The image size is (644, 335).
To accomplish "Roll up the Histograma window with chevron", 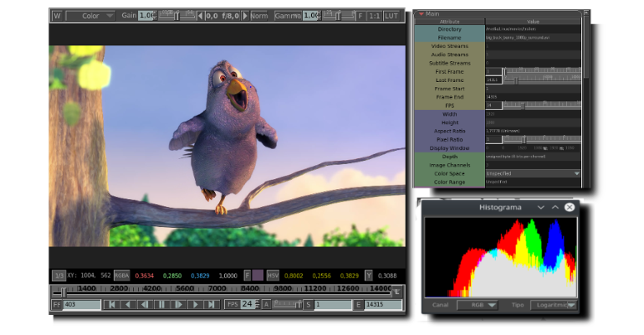I will click(555, 207).
